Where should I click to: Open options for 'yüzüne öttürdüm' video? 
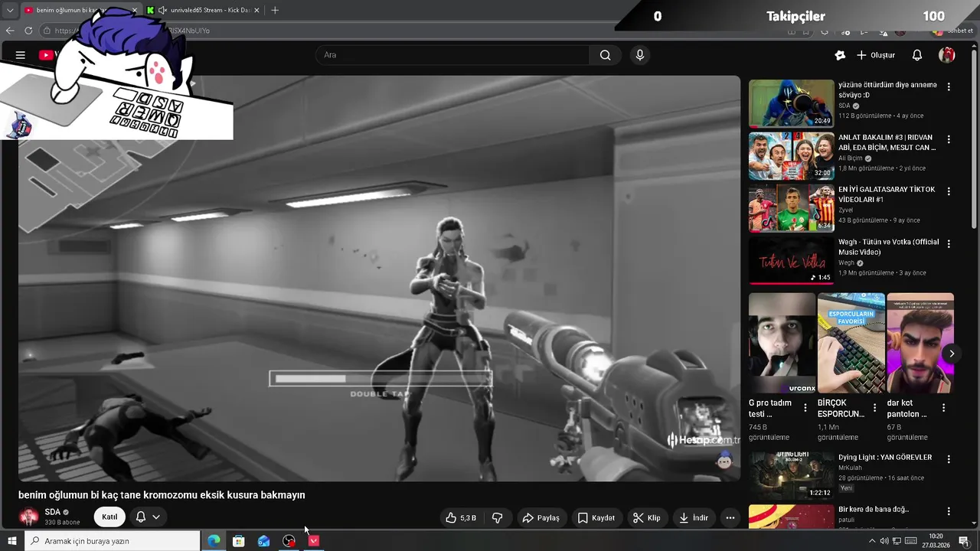(x=949, y=87)
